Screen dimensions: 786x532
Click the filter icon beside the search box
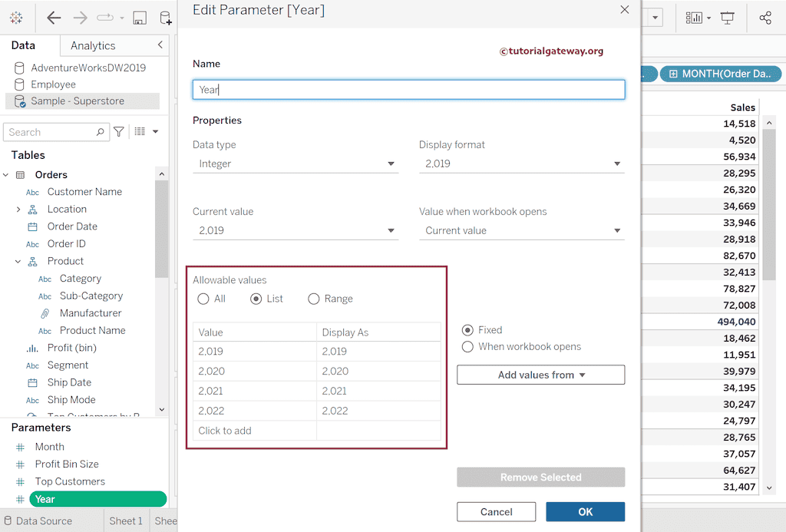click(x=118, y=132)
